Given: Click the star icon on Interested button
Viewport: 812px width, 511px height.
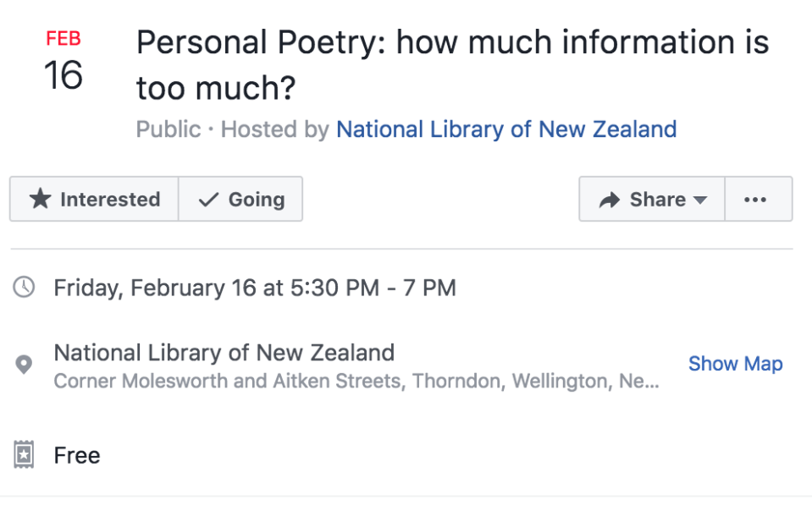Looking at the screenshot, I should click(x=40, y=200).
